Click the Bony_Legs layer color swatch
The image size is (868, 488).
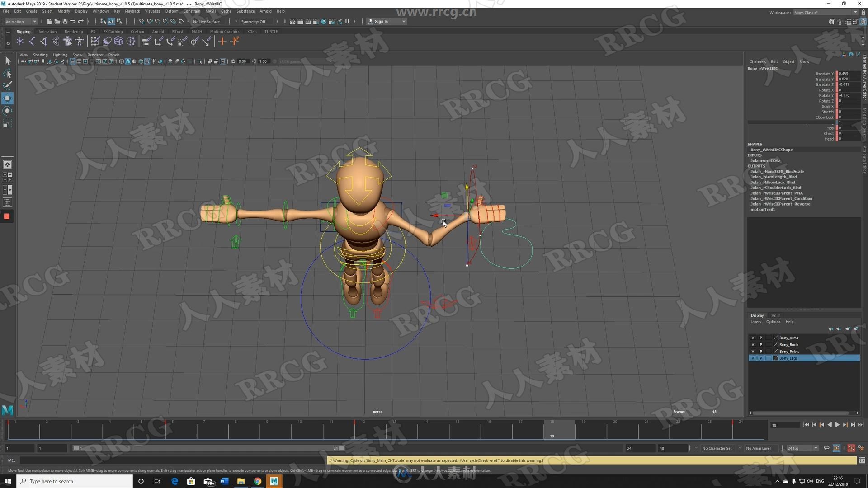(776, 358)
